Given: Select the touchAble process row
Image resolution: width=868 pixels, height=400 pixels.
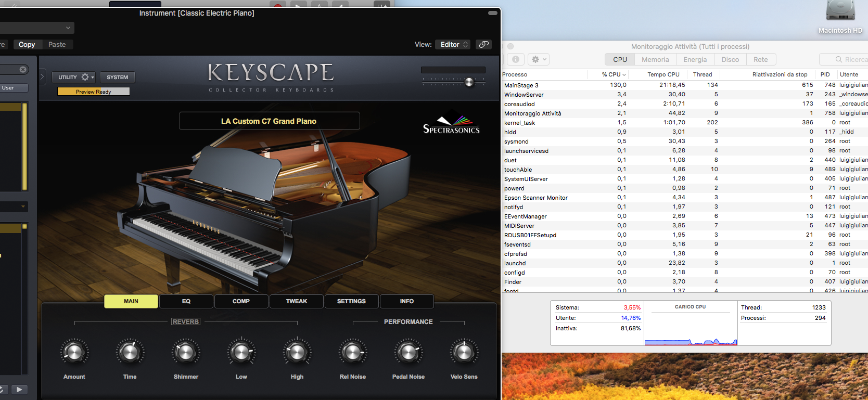Looking at the screenshot, I should [685, 169].
